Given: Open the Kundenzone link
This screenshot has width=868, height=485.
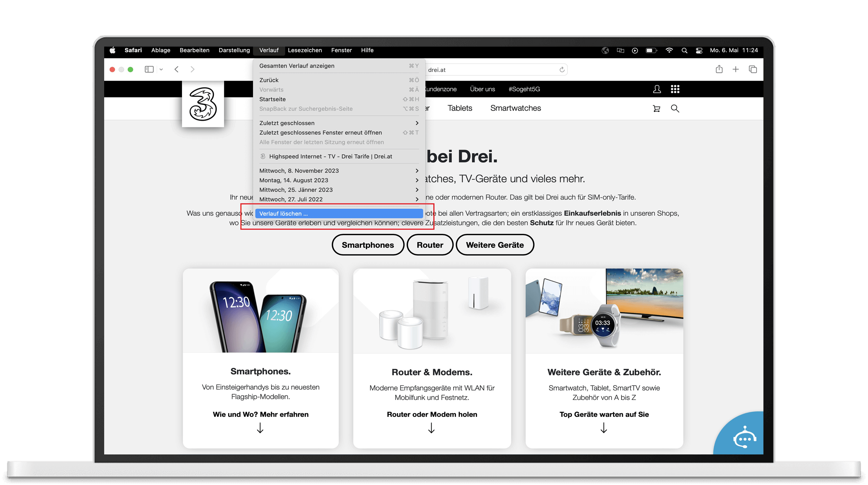Looking at the screenshot, I should (x=441, y=89).
